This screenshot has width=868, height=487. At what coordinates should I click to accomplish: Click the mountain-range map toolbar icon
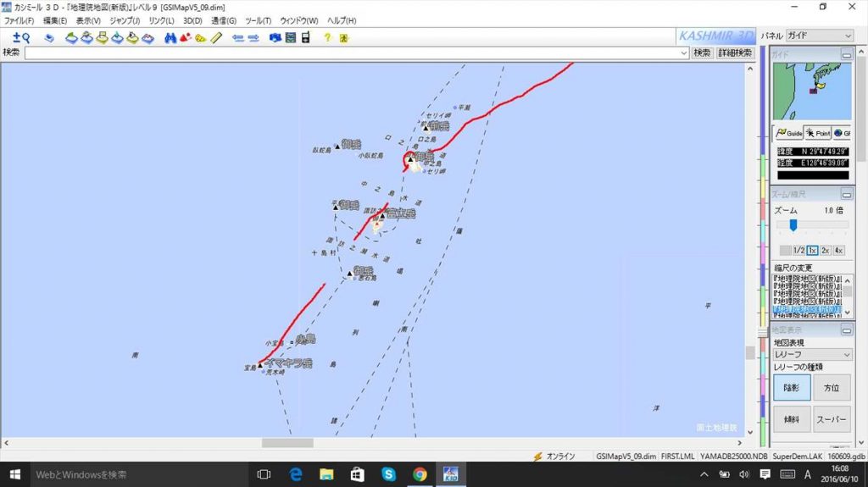[x=147, y=38]
